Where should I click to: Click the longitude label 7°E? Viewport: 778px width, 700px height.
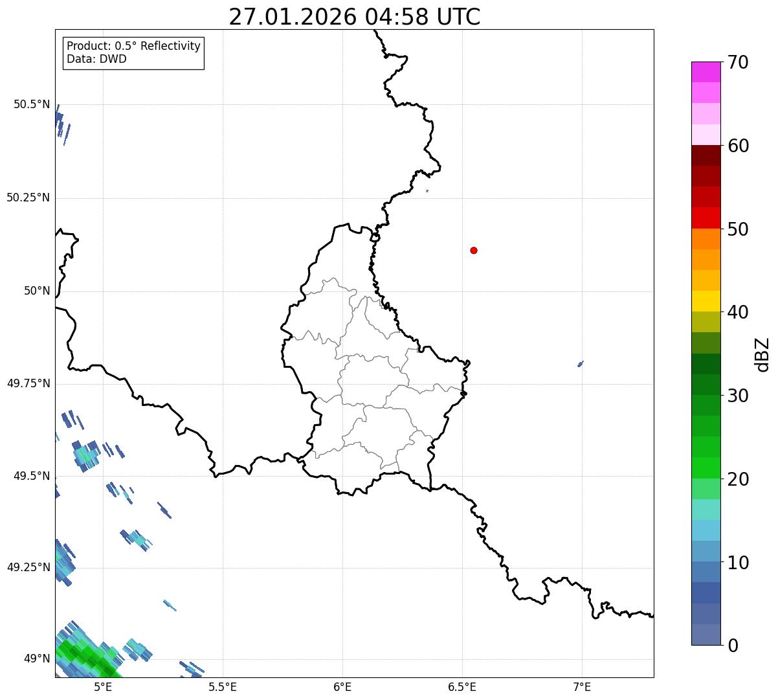(x=582, y=687)
